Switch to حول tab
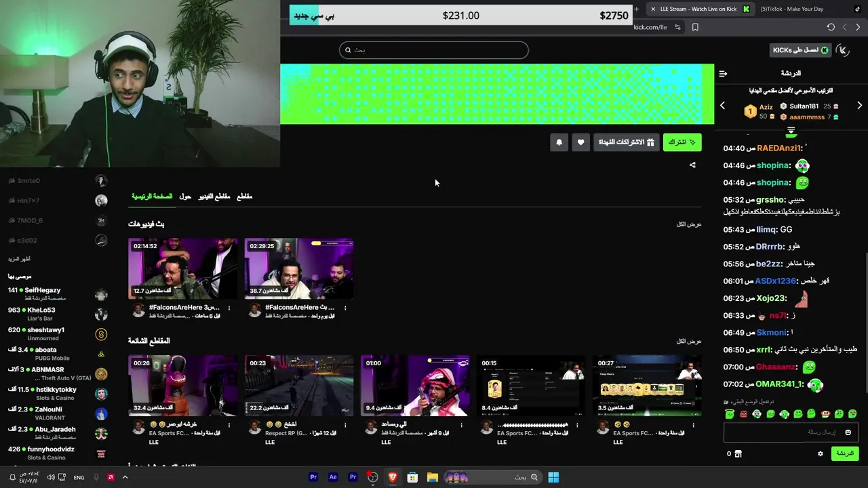Screen dimensions: 868x488 pos(184,197)
